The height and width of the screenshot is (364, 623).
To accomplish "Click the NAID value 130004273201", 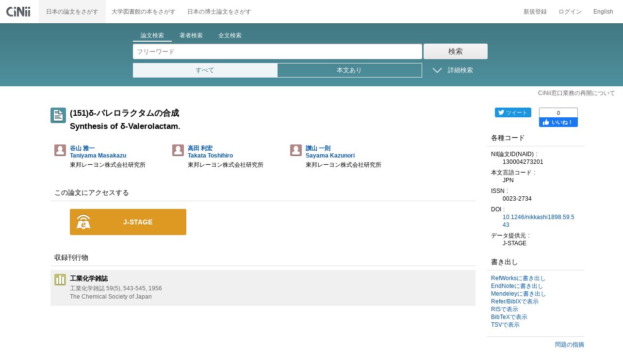I will pyautogui.click(x=523, y=162).
